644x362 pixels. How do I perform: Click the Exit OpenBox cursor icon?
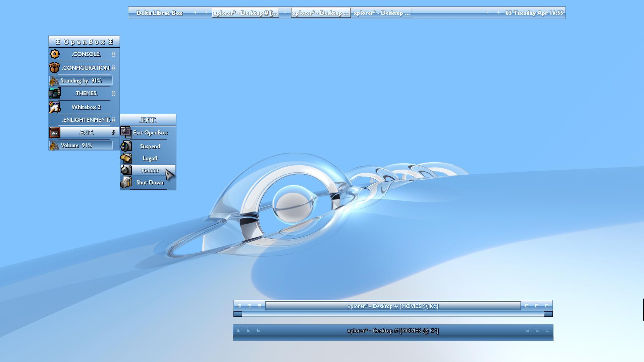coord(126,132)
